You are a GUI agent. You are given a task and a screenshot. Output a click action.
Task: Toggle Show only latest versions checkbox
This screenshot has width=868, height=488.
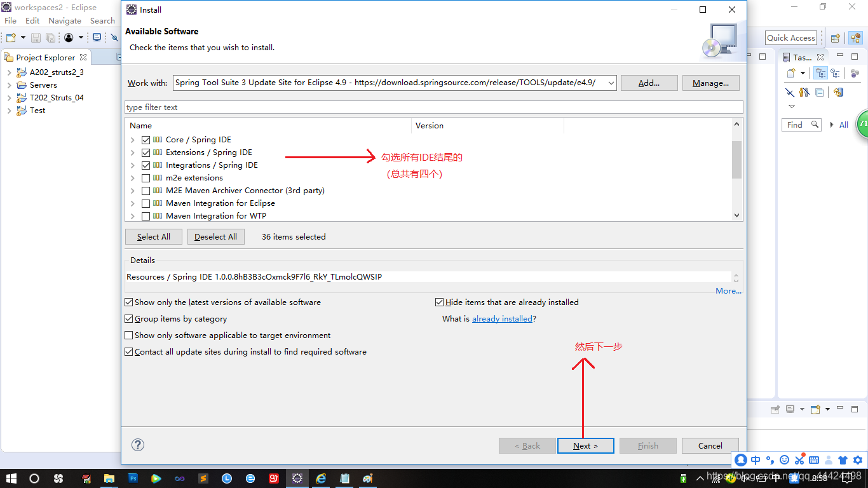129,302
